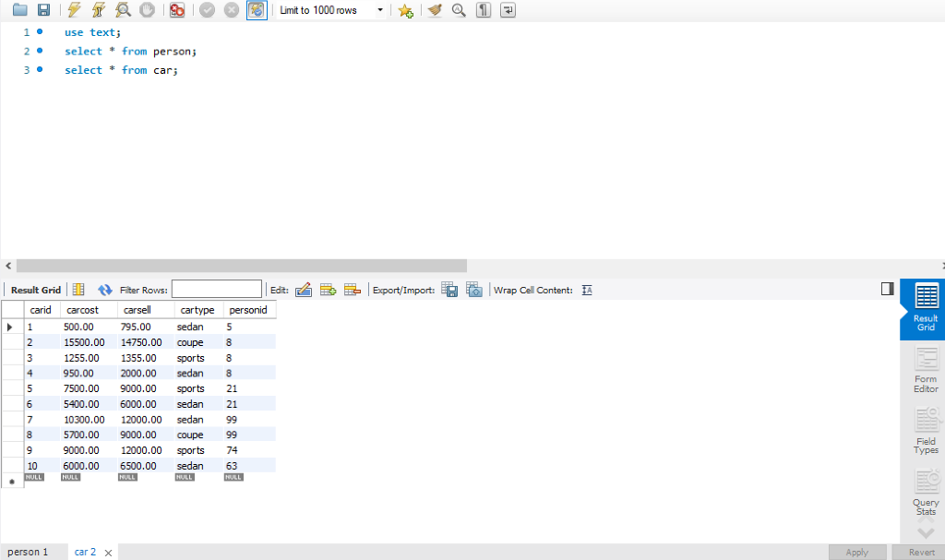This screenshot has width=945, height=560.
Task: Run explain plan magnifier lightning icon
Action: point(123,9)
